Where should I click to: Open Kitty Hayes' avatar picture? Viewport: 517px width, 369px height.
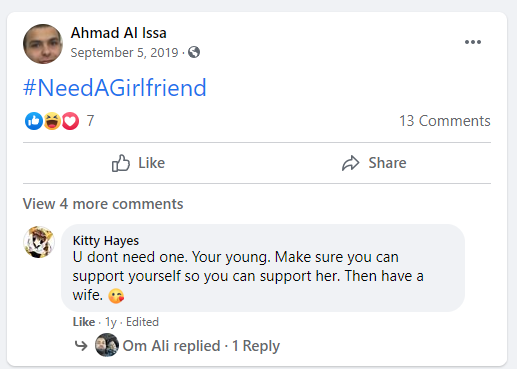(x=39, y=242)
